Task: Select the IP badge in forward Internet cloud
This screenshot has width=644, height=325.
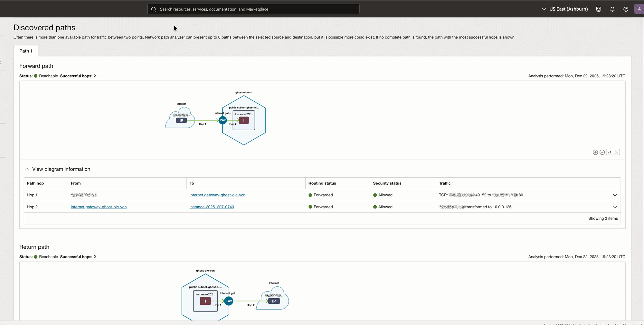Action: (x=181, y=120)
